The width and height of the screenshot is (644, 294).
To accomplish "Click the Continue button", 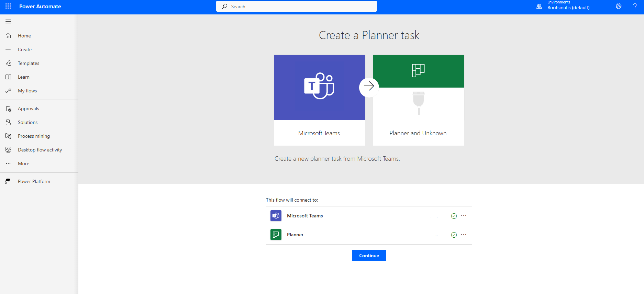I will point(369,256).
